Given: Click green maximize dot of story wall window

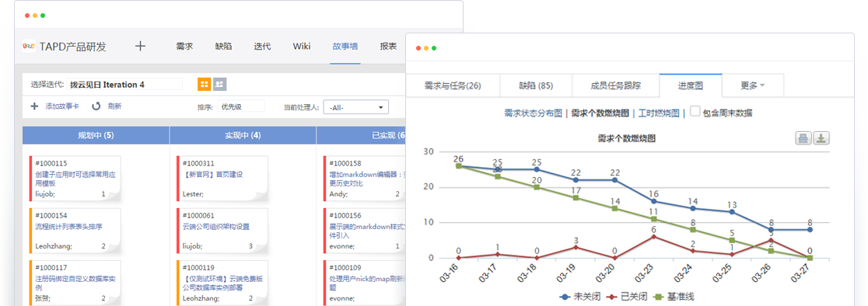Looking at the screenshot, I should coord(44,16).
